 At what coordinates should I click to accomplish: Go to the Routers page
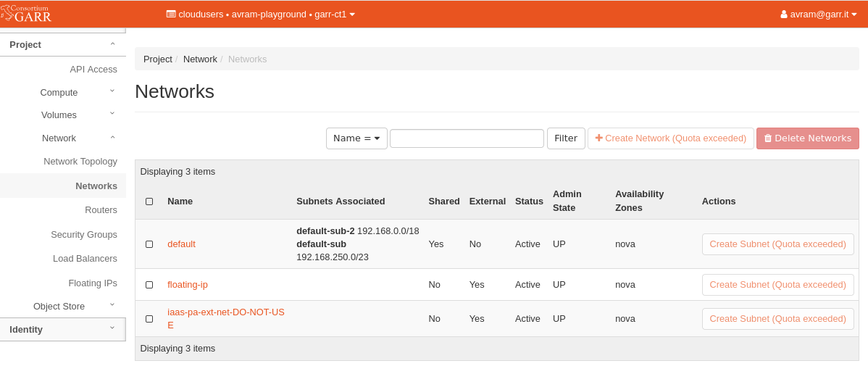(101, 210)
